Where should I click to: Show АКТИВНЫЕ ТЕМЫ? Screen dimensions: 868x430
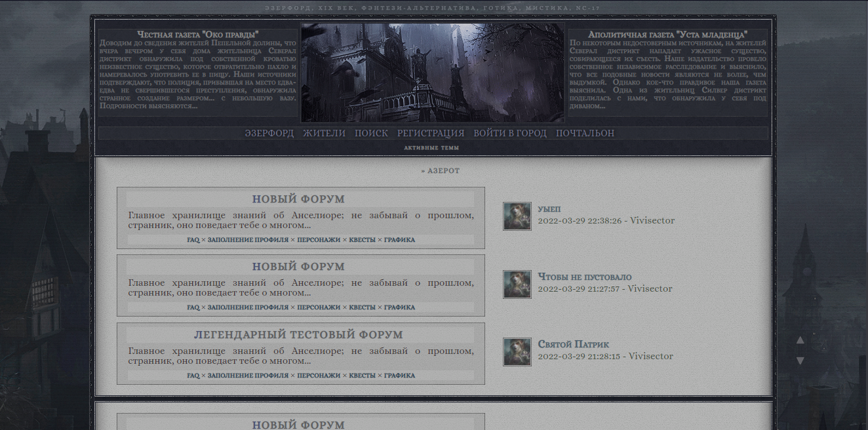[431, 147]
